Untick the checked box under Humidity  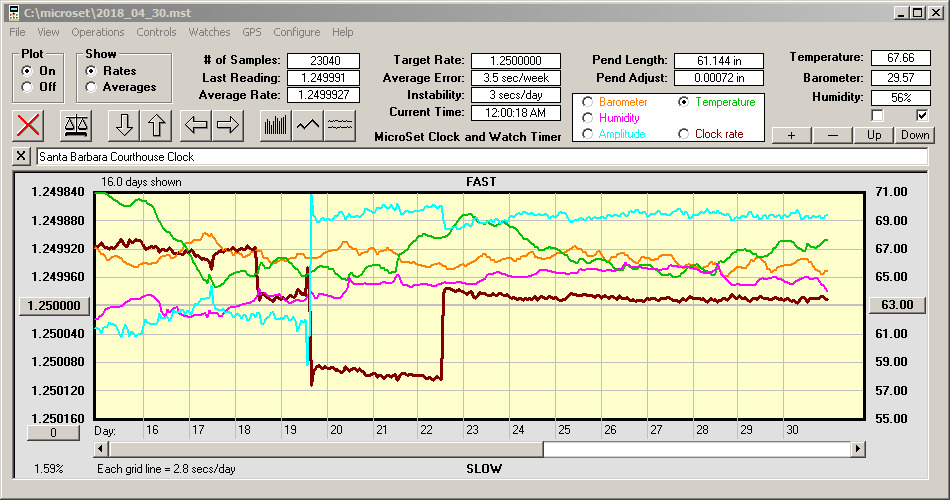(x=922, y=115)
